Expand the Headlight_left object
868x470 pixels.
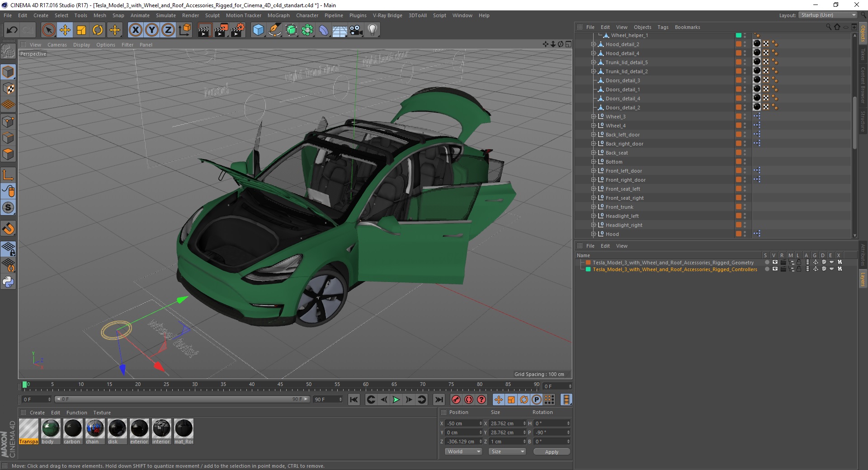coord(593,216)
